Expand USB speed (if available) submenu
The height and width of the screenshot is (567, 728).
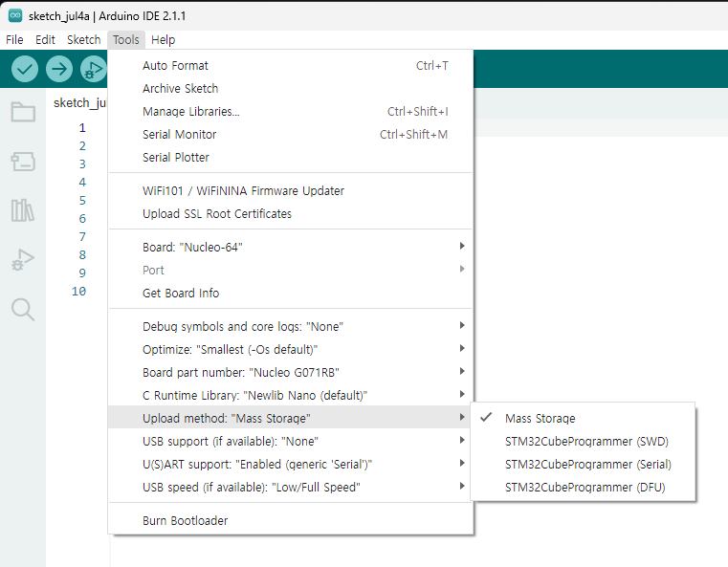point(291,488)
